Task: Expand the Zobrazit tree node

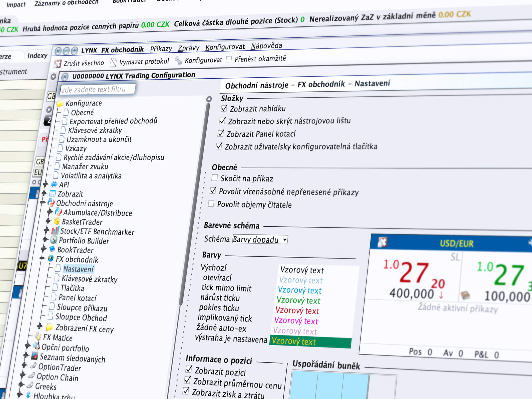Action: pos(44,193)
